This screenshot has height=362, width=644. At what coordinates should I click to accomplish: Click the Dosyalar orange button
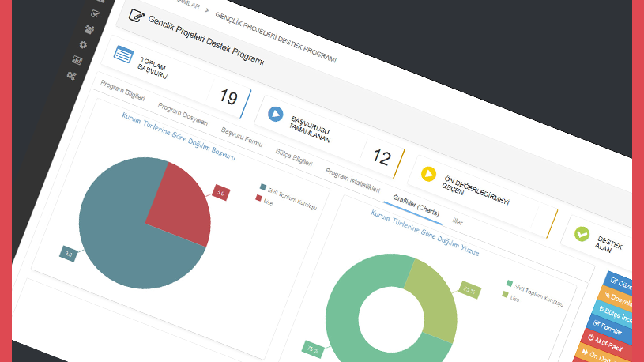click(617, 298)
